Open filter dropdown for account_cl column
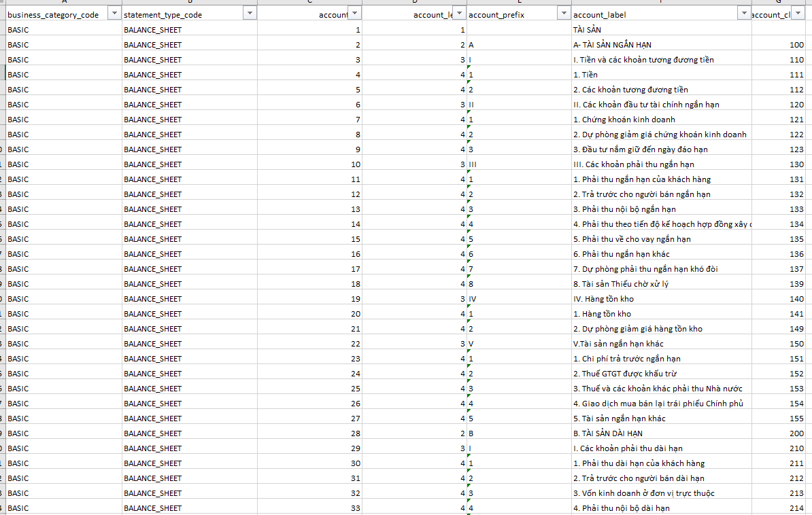Viewport: 812px width, 515px height. [798, 14]
